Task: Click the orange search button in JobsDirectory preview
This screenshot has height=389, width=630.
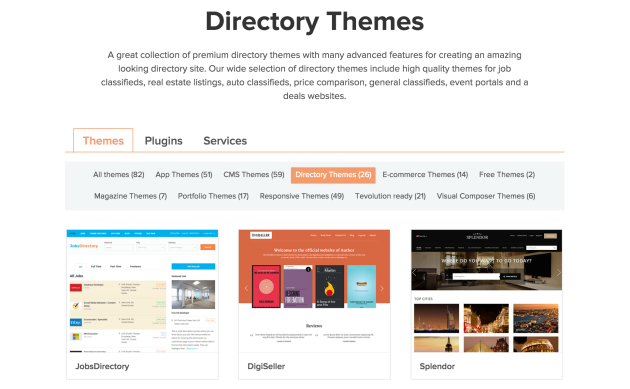Action: click(x=208, y=247)
